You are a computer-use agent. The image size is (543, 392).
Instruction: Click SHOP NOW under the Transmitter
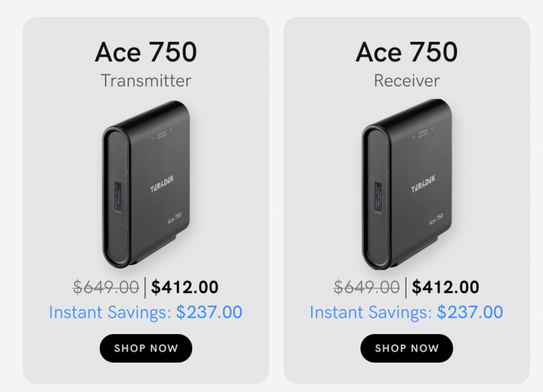(x=145, y=348)
